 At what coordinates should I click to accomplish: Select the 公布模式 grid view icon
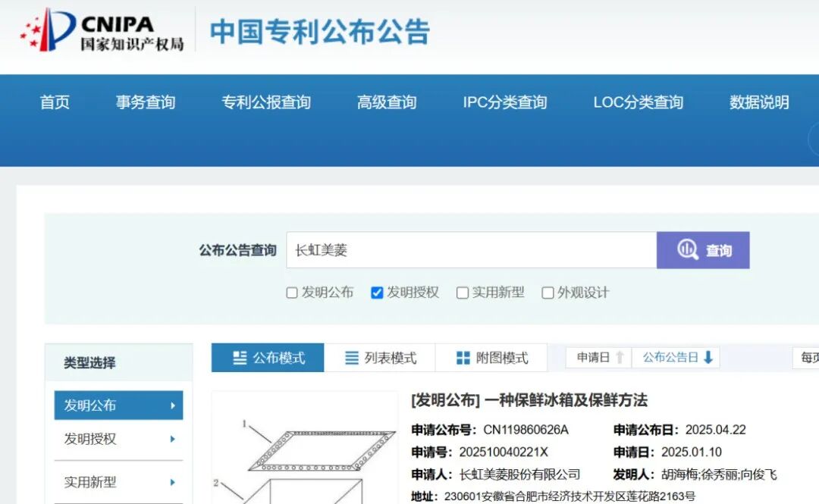coord(240,357)
